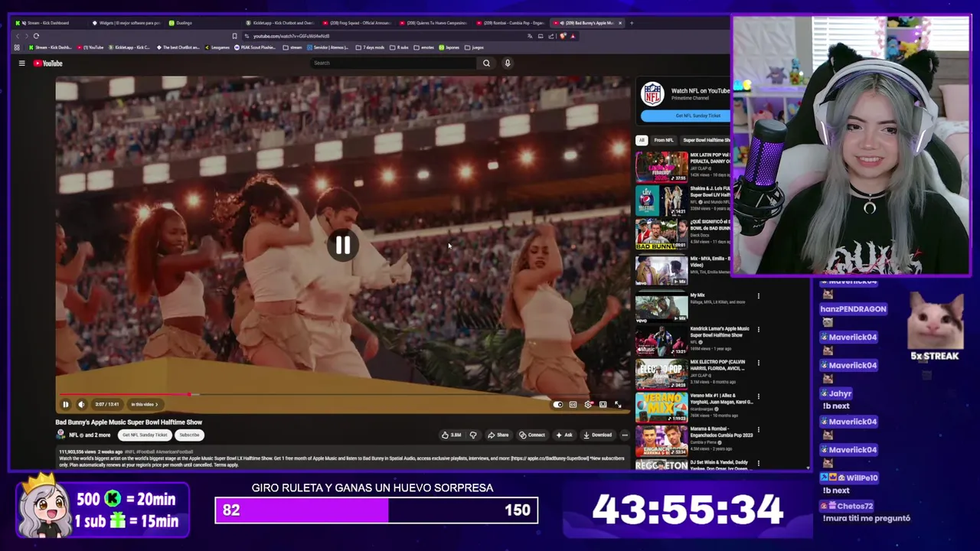This screenshot has width=980, height=551.
Task: Switch to the 'Frog Squad - Official' browser tab
Action: pyautogui.click(x=358, y=23)
